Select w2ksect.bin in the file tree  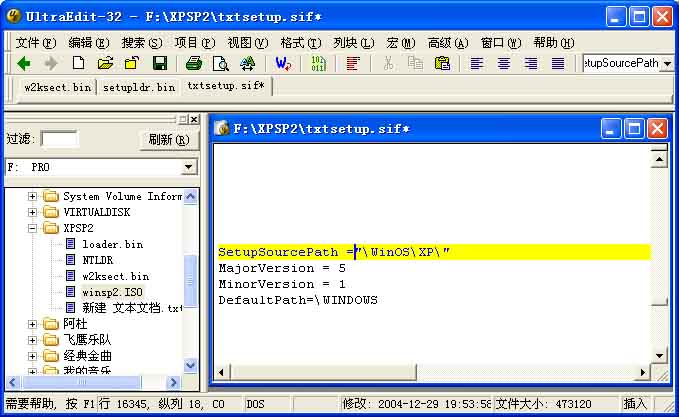coord(116,276)
